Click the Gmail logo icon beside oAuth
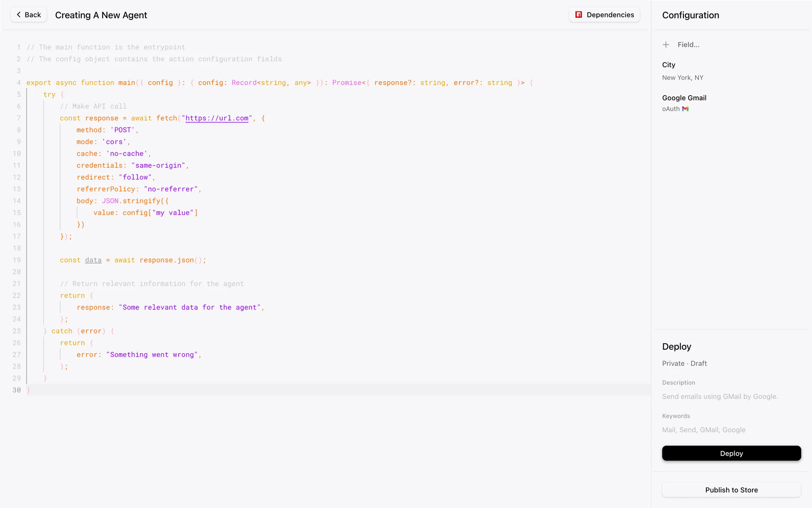Image resolution: width=812 pixels, height=508 pixels. [685, 109]
